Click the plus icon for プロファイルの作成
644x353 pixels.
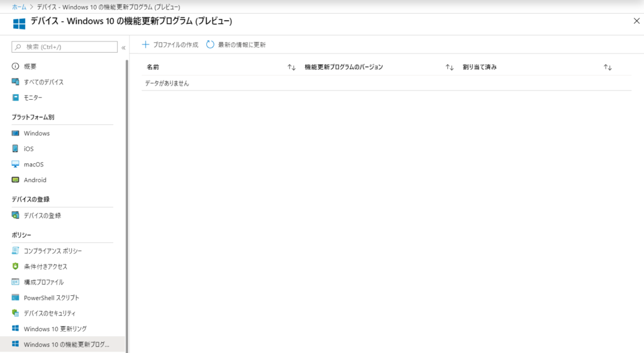tap(145, 44)
